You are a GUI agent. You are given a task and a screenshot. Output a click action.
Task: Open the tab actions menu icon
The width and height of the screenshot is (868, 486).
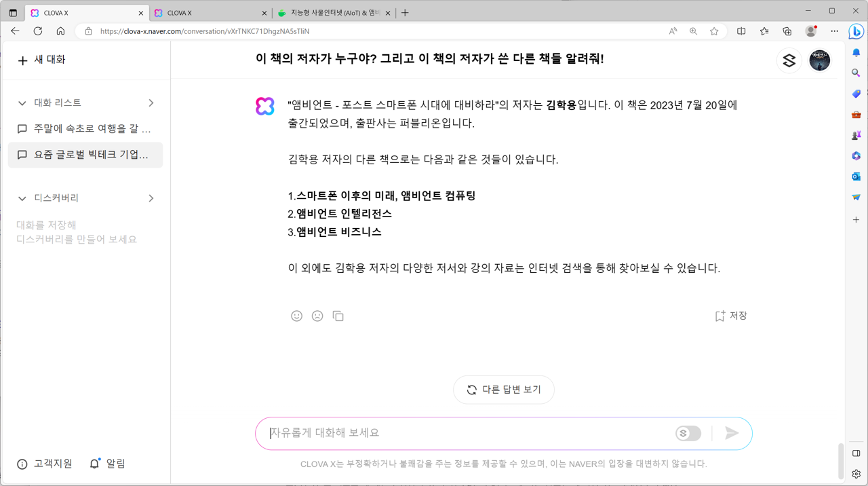(x=13, y=13)
